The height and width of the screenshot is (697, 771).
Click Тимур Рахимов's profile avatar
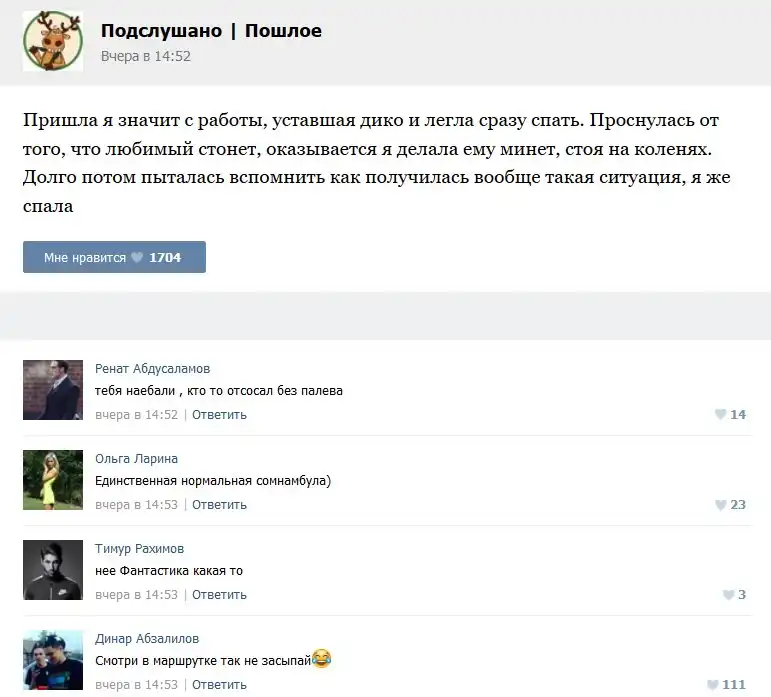(52, 570)
